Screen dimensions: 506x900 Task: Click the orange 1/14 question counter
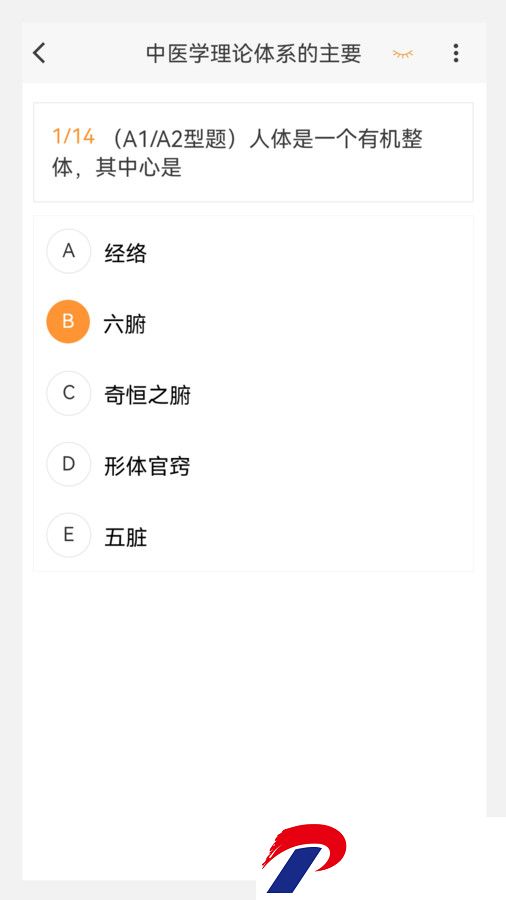click(x=73, y=137)
